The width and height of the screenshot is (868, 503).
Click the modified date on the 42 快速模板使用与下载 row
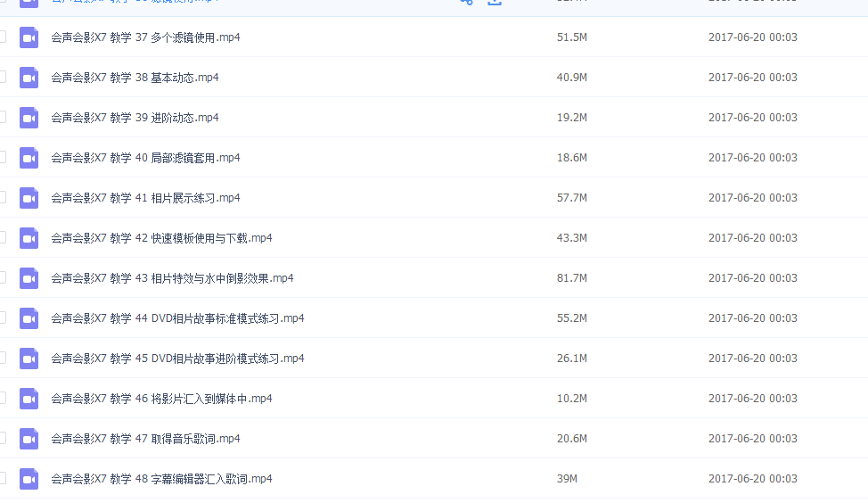point(753,237)
